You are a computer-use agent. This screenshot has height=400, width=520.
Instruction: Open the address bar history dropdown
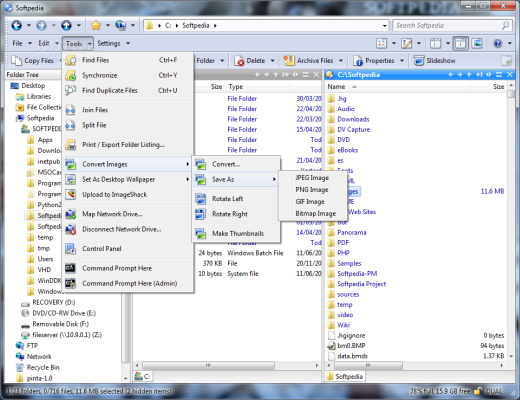[384, 25]
